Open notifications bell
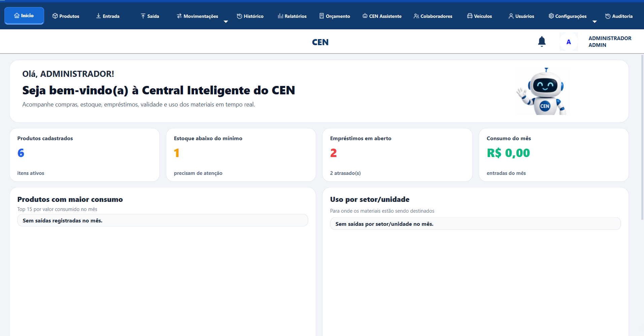Screen dimensions: 644x336 coord(542,41)
